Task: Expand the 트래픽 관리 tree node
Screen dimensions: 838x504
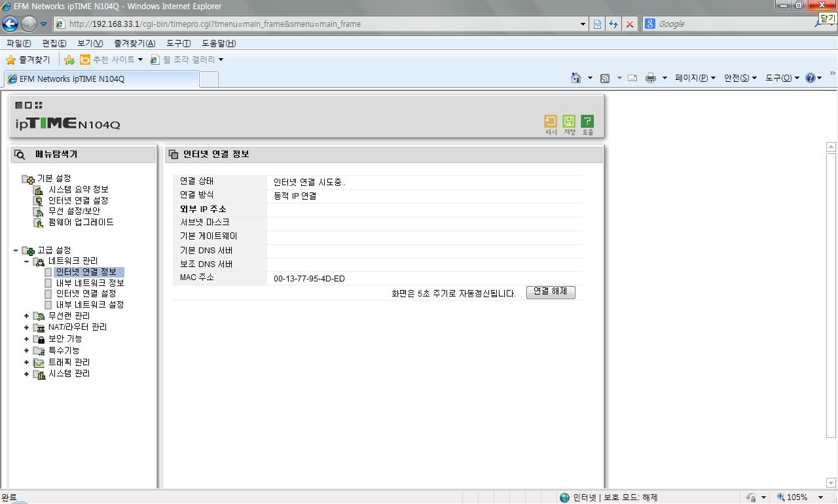Action: 27,363
